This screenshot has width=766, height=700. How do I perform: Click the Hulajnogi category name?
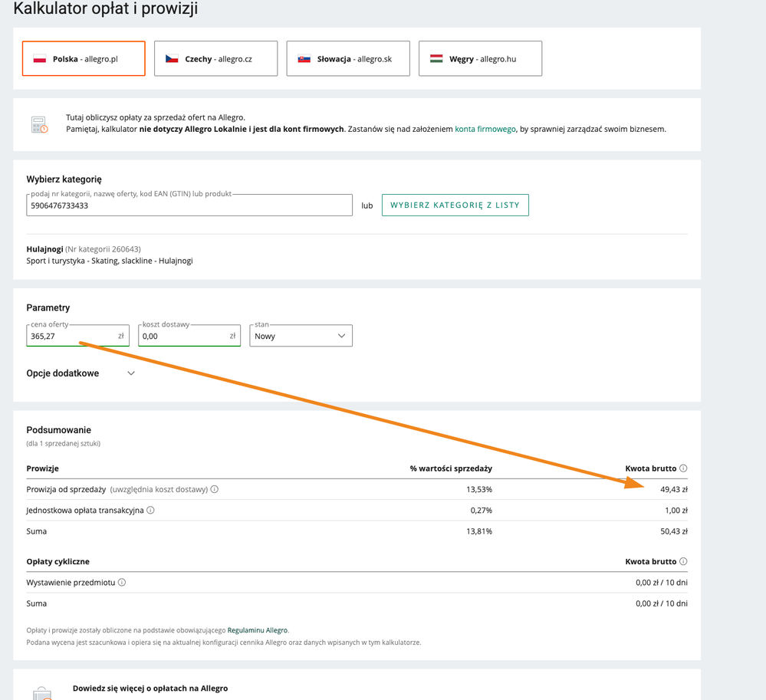coord(44,249)
